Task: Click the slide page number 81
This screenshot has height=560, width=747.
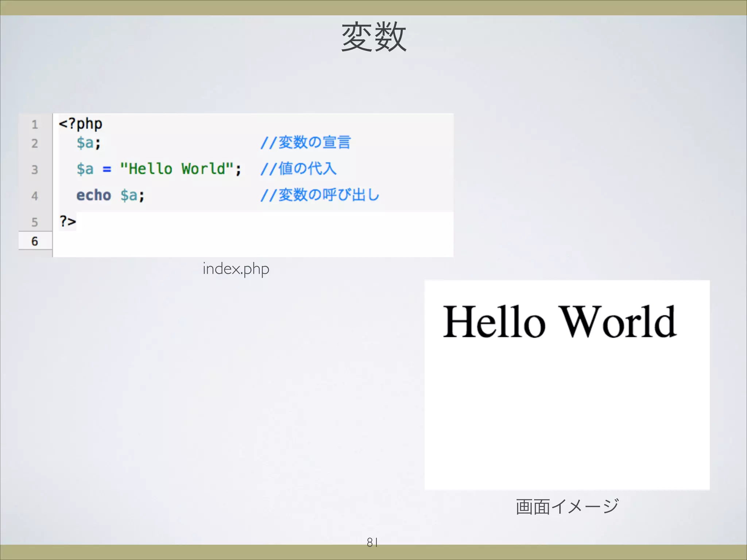Action: coord(372,542)
